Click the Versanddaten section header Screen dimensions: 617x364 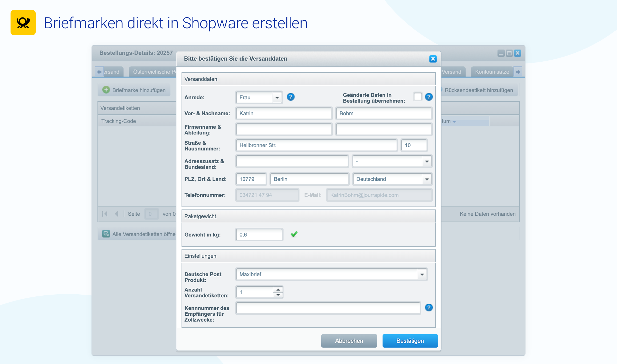(308, 79)
